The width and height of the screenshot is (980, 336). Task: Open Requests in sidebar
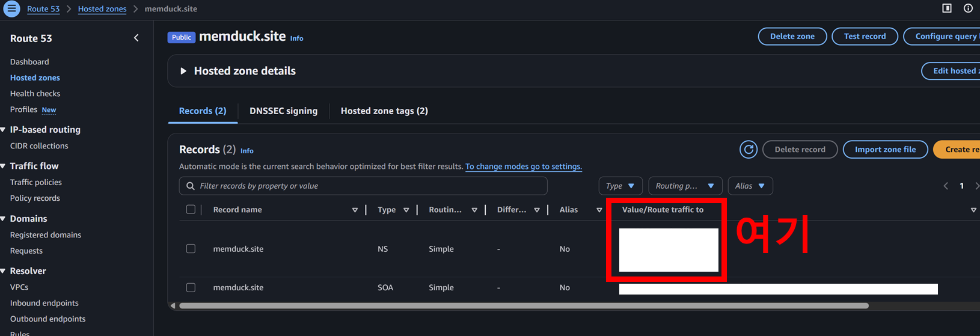26,251
